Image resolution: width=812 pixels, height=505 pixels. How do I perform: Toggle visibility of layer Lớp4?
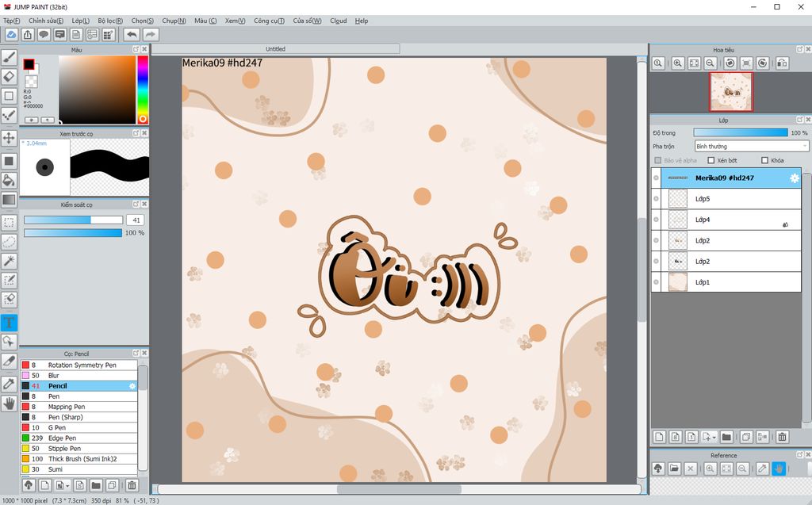coord(656,220)
